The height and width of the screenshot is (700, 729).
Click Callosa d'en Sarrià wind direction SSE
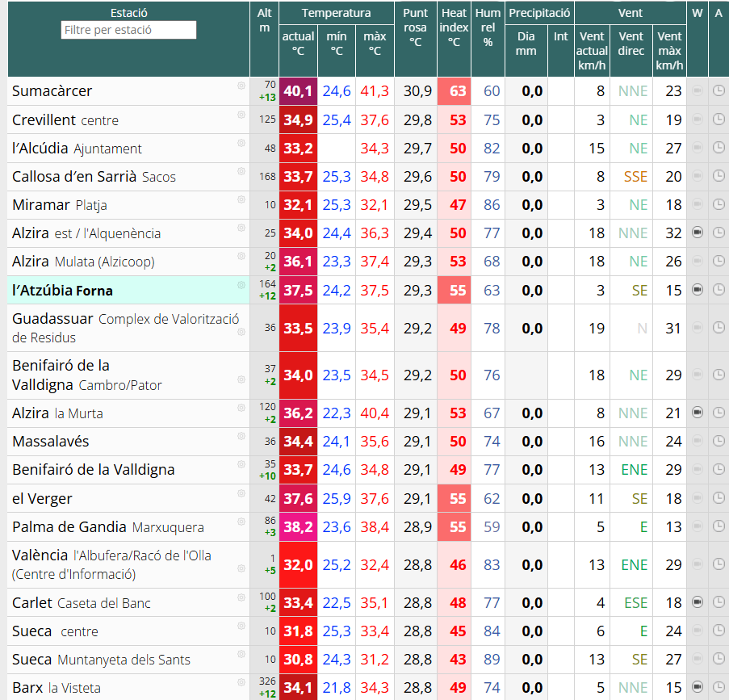click(635, 176)
